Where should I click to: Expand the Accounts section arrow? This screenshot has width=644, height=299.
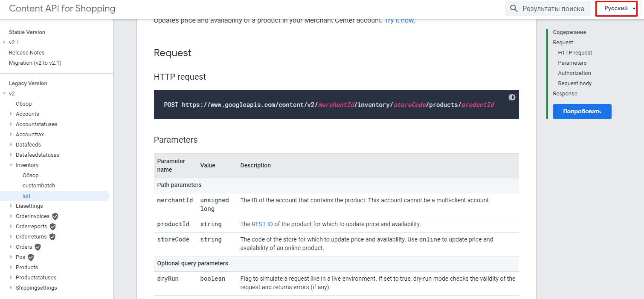11,114
